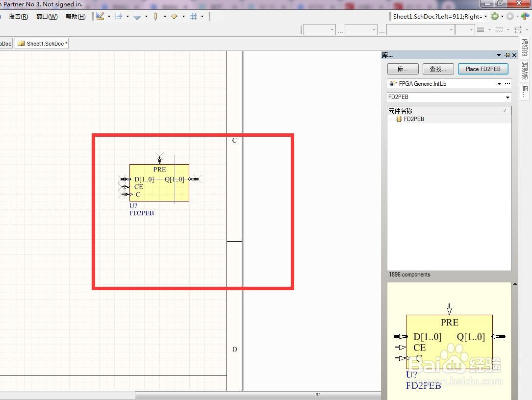Select the FD2PEB component body on schematic
The width and height of the screenshot is (532, 400).
[x=159, y=183]
